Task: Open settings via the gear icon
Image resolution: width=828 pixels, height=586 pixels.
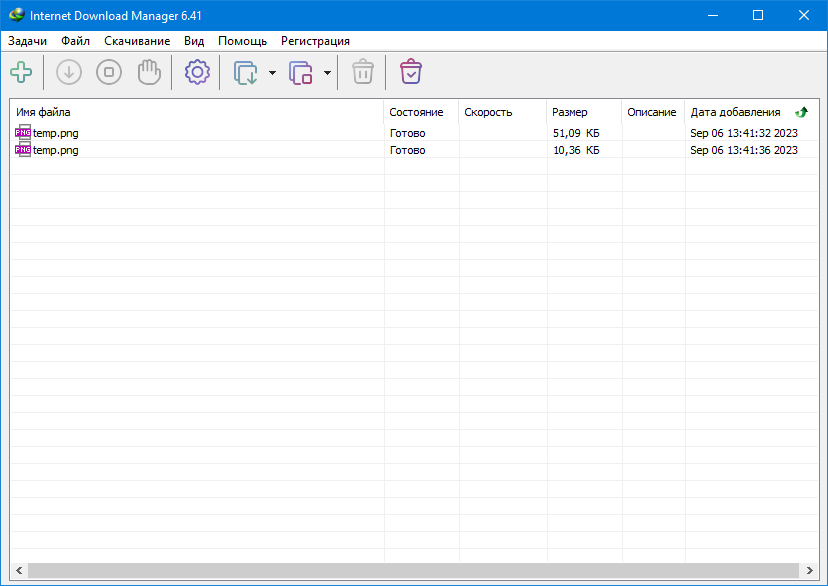Action: 197,72
